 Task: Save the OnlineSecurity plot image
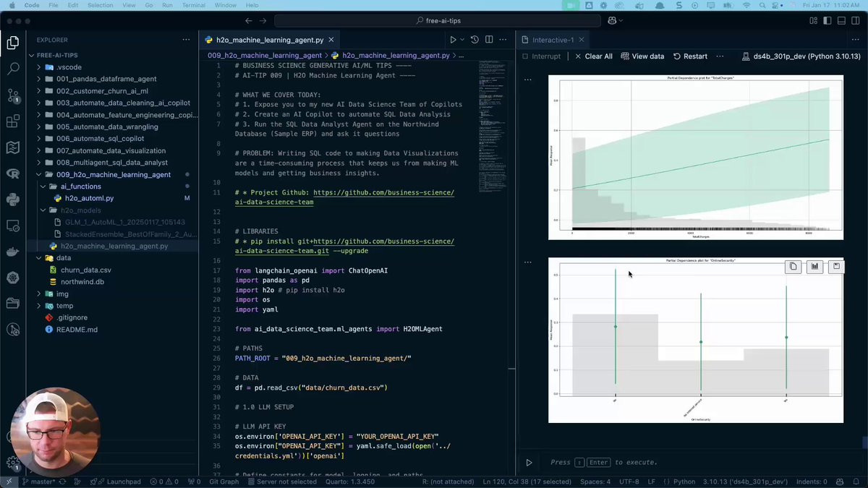point(836,266)
